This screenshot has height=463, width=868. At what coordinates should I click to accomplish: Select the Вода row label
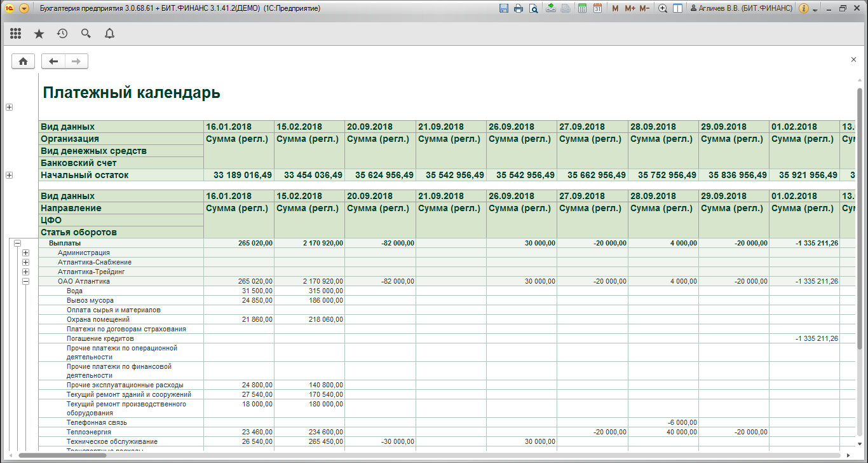pos(74,291)
